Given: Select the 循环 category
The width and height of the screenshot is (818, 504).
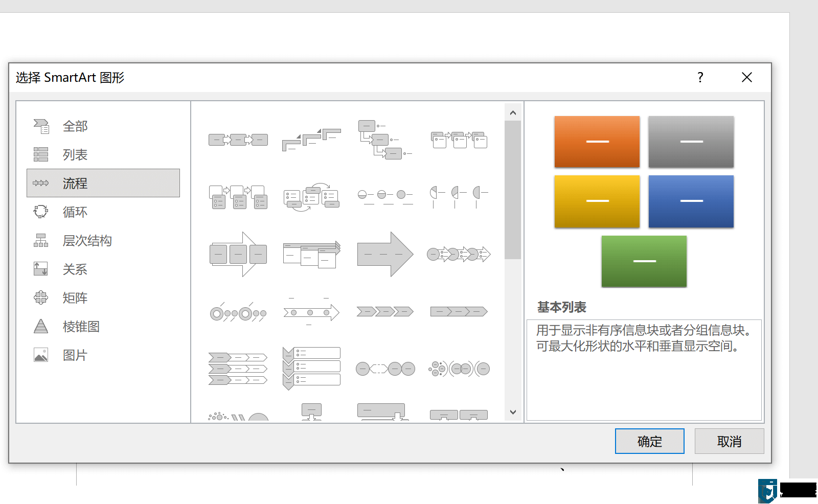Looking at the screenshot, I should pos(103,212).
